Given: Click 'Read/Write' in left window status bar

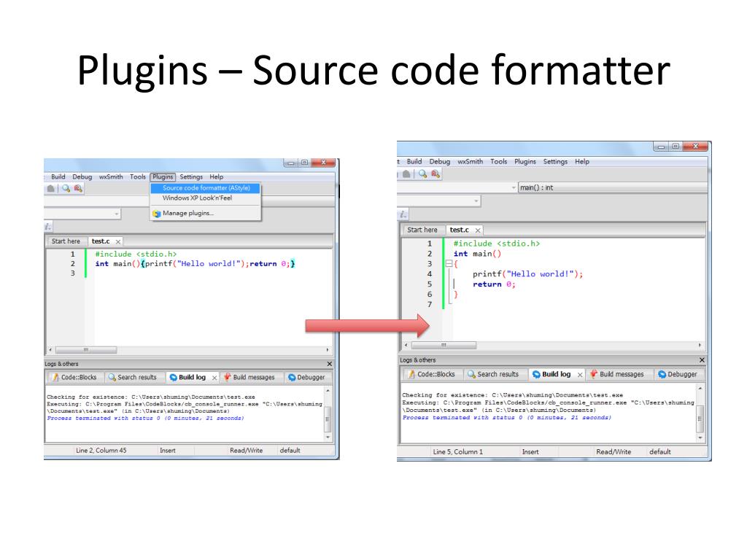Looking at the screenshot, I should pyautogui.click(x=246, y=451).
